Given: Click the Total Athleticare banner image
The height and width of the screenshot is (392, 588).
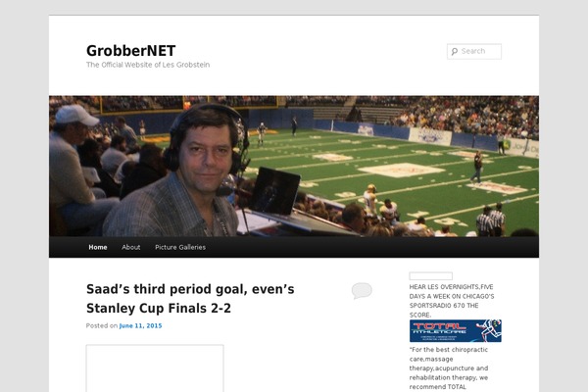Looking at the screenshot, I should [456, 331].
